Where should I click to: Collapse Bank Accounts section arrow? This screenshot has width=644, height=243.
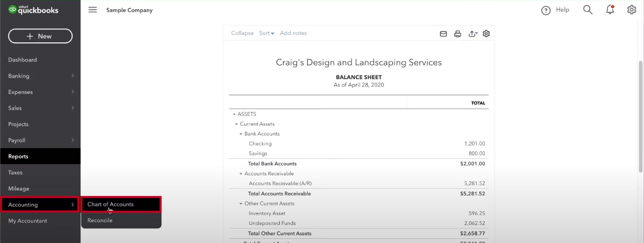pos(241,134)
